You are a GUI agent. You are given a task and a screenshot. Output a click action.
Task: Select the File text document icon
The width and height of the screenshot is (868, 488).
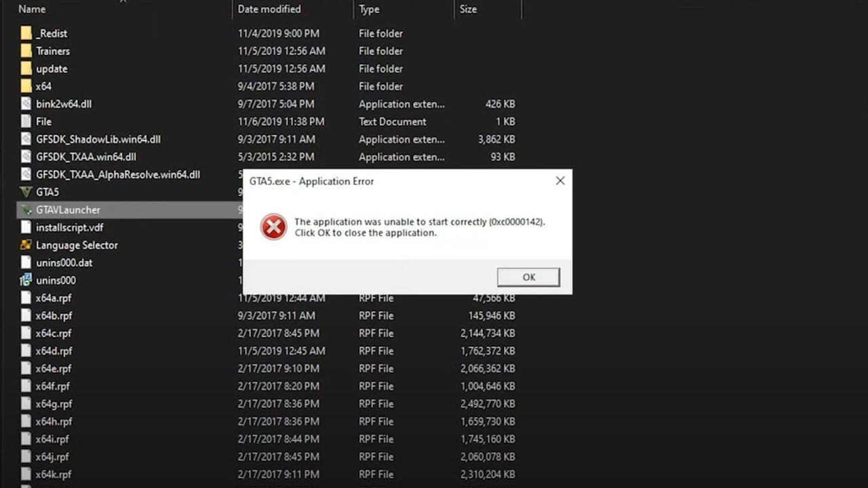26,122
